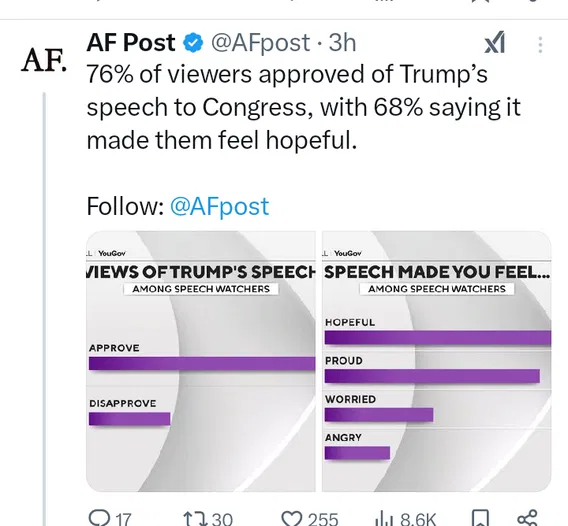
Task: Click the 3h timestamp
Action: [x=342, y=43]
